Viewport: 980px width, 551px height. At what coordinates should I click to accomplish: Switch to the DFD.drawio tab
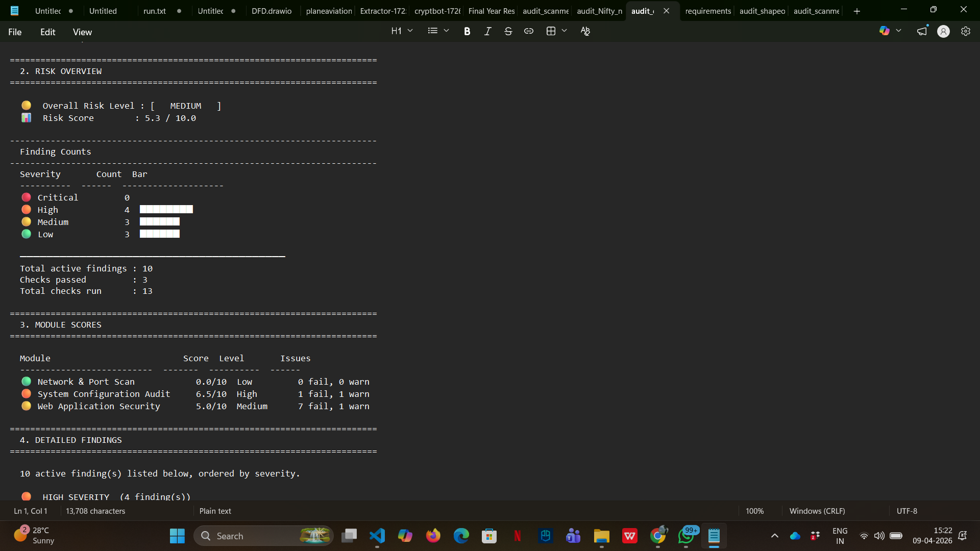click(272, 11)
